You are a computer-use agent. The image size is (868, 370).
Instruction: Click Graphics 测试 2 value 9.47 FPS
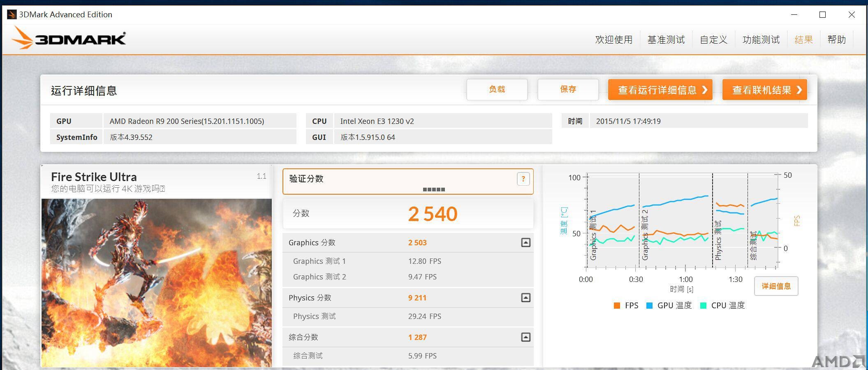click(422, 277)
